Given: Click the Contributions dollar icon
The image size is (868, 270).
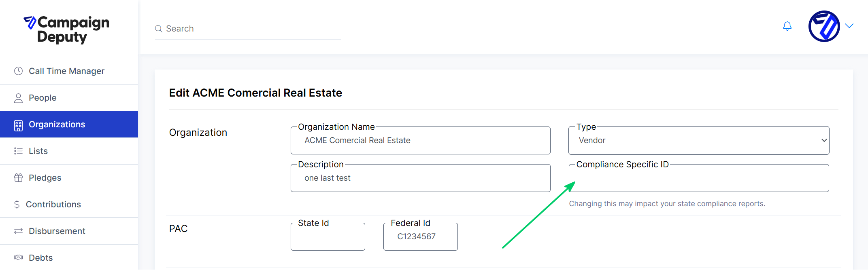Looking at the screenshot, I should click(17, 205).
